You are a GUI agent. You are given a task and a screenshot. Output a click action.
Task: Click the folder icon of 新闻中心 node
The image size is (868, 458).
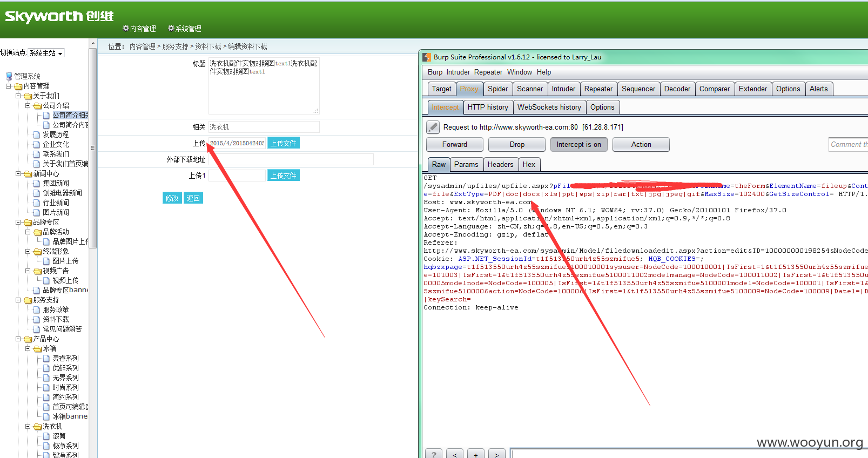(28, 174)
